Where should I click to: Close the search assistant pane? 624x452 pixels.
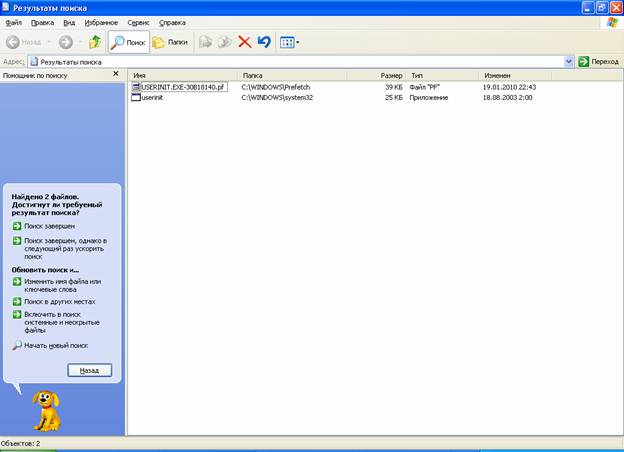pos(115,74)
